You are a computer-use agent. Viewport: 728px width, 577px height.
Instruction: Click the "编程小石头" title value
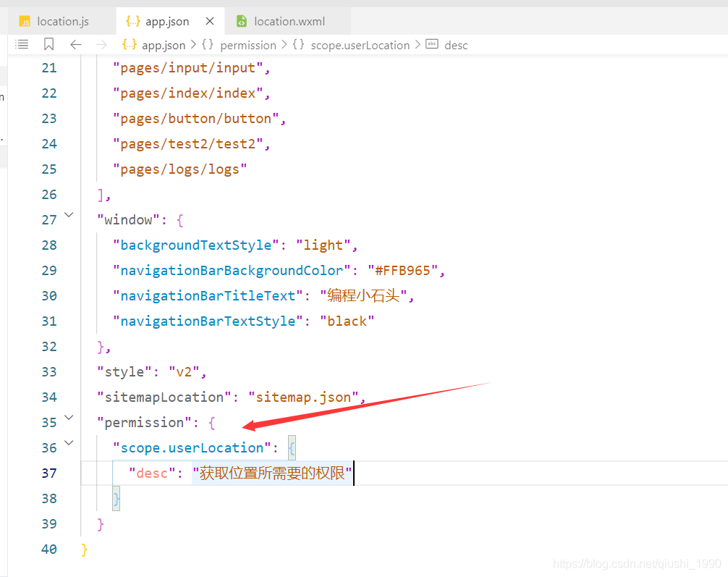pyautogui.click(x=363, y=295)
